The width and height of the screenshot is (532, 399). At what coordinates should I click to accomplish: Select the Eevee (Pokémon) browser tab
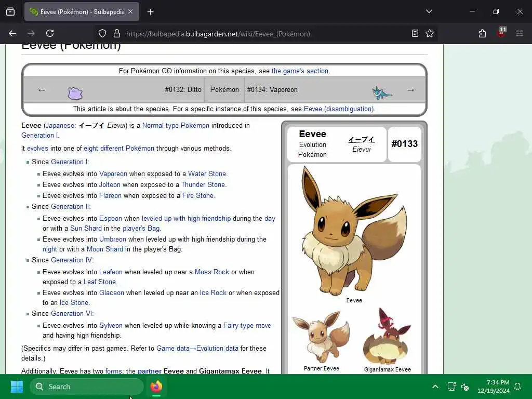(x=82, y=11)
